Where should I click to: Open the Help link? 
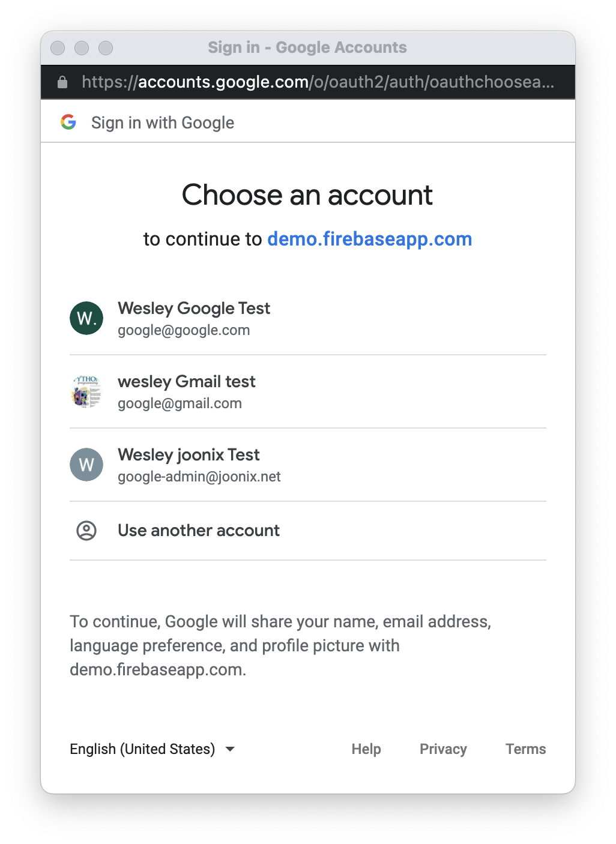[x=366, y=749]
